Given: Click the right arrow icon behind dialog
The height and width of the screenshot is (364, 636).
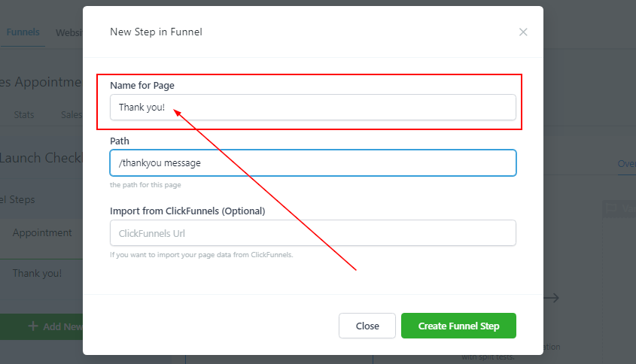Looking at the screenshot, I should 551,298.
